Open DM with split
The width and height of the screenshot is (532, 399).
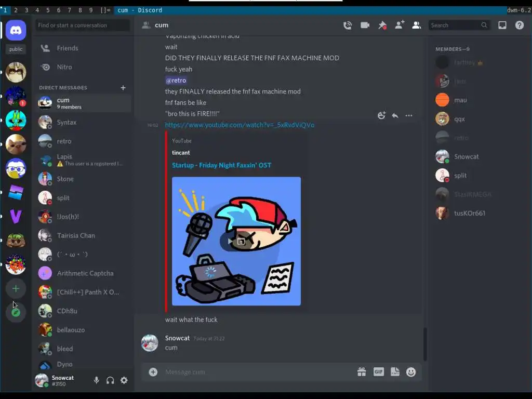(84, 198)
